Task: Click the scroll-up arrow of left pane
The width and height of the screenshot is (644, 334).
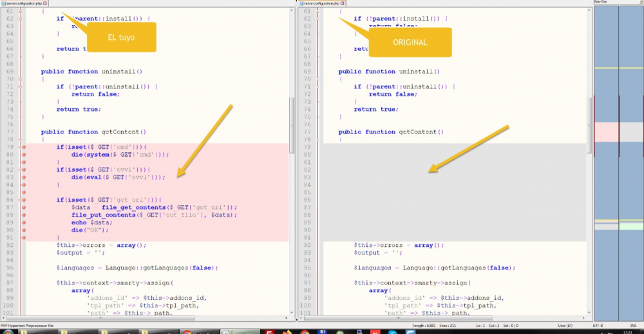Action: [x=292, y=10]
